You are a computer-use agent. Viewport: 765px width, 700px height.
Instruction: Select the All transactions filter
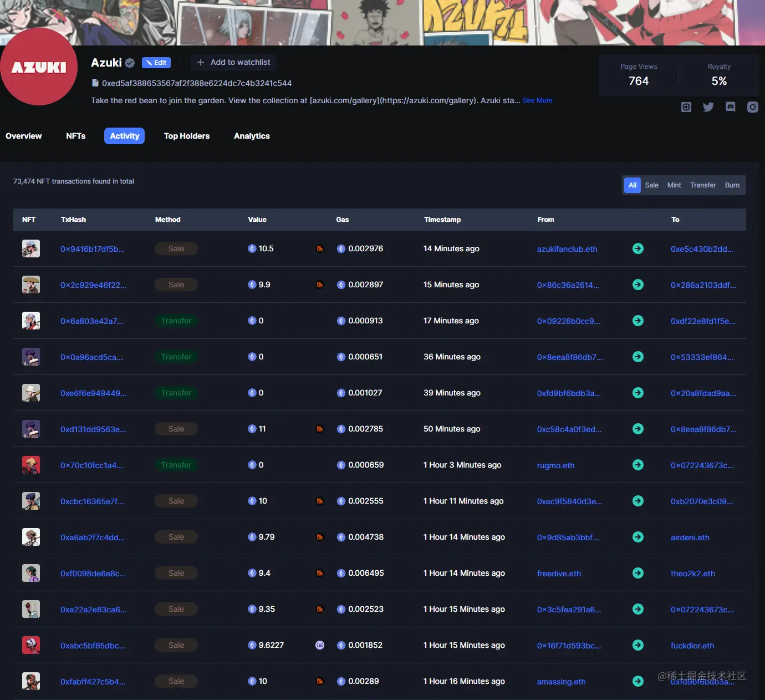click(633, 185)
